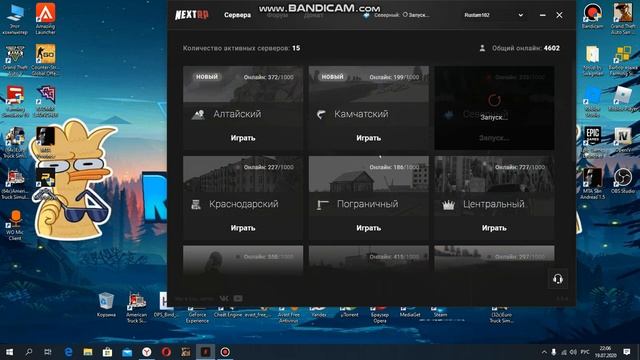Open the Bandicam desktop shortcut

pyautogui.click(x=592, y=16)
